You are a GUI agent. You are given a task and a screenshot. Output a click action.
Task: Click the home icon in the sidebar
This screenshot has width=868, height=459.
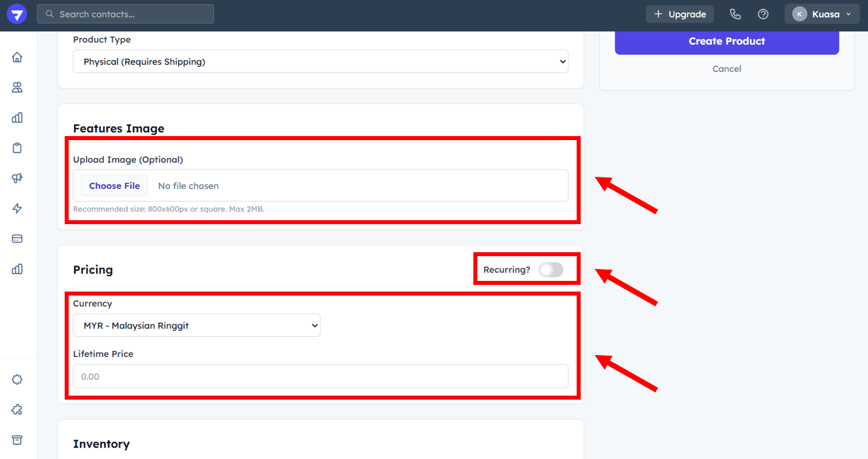click(x=17, y=57)
